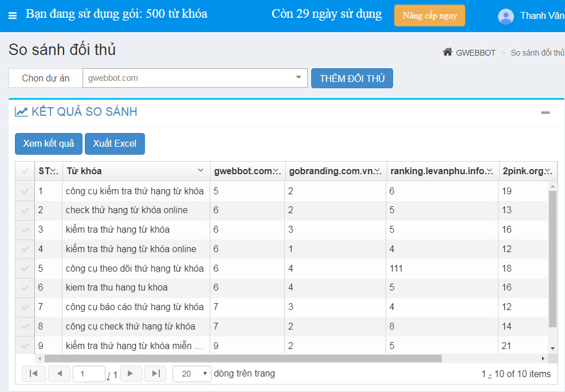Open the Từ khóa column filter menu

pos(201,171)
